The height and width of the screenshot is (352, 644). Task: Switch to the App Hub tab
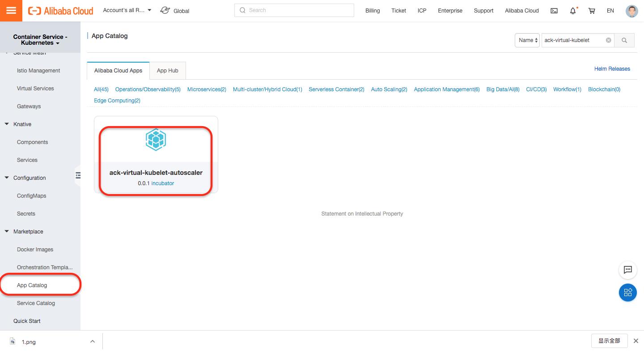coord(168,71)
